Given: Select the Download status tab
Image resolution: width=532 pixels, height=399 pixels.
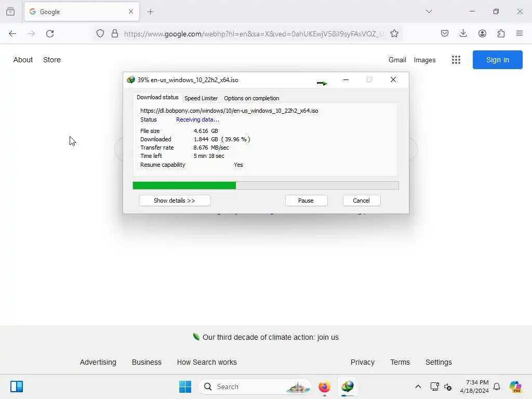Looking at the screenshot, I should tap(157, 97).
